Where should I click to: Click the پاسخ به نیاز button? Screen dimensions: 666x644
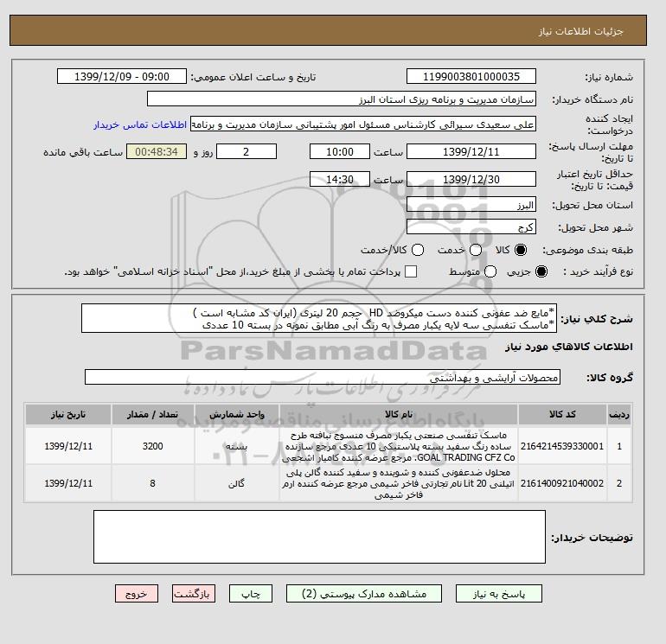(x=499, y=594)
